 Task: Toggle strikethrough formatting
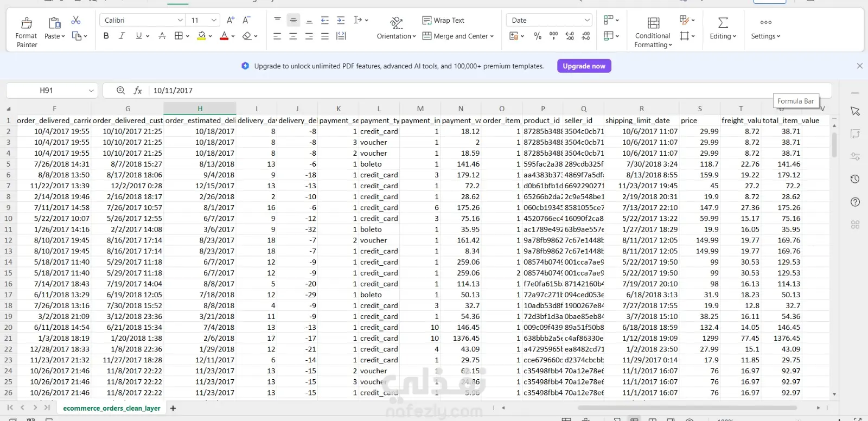pyautogui.click(x=162, y=36)
